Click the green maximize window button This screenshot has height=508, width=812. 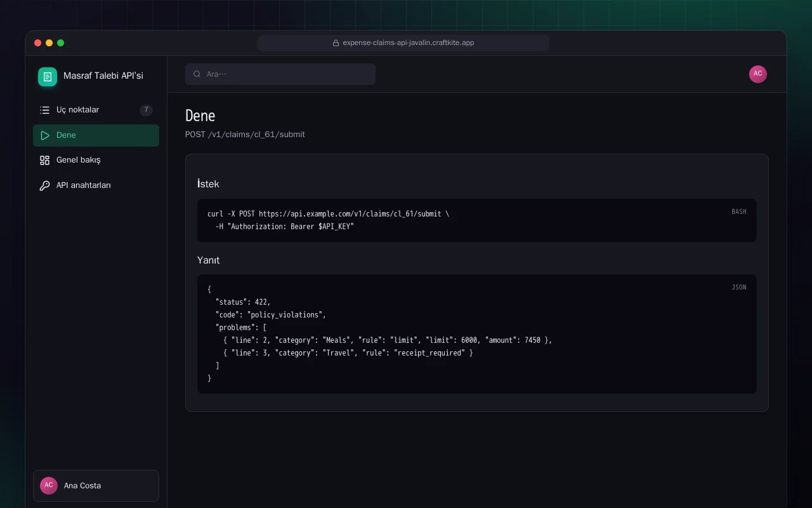[61, 43]
